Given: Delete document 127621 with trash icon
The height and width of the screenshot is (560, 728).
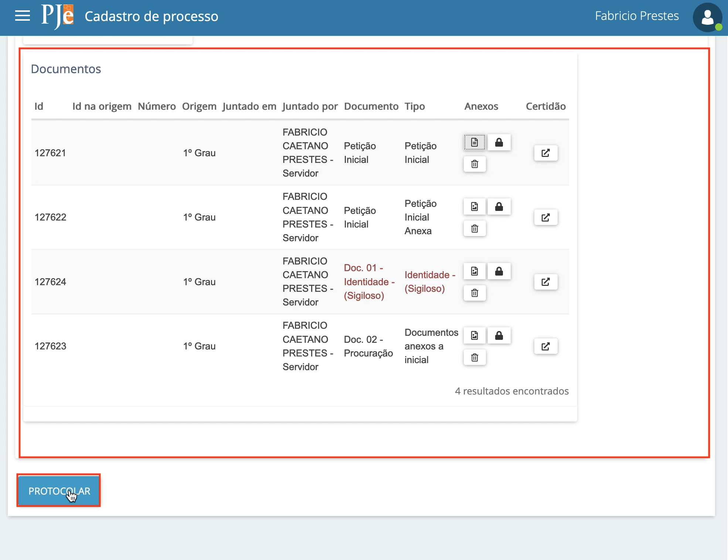Looking at the screenshot, I should (474, 164).
